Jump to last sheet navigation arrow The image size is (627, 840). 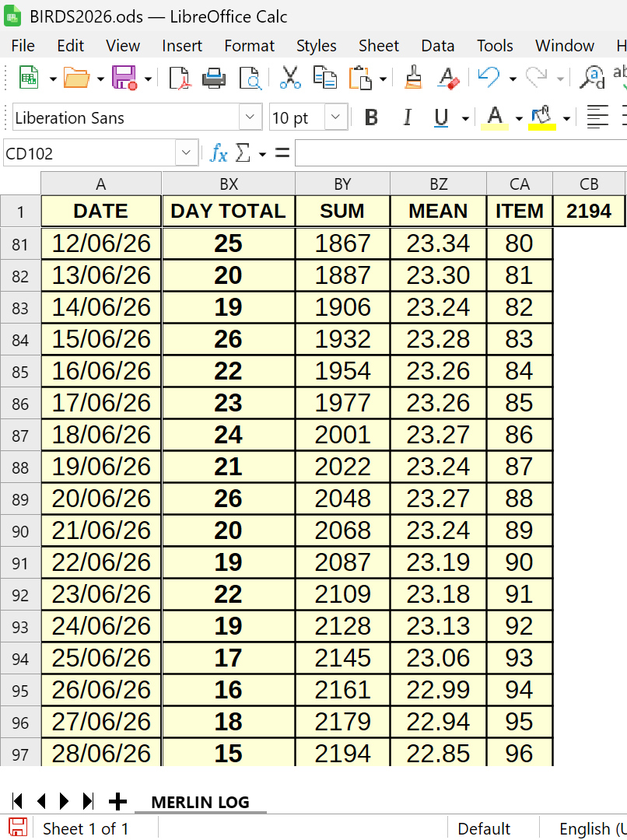click(x=89, y=801)
